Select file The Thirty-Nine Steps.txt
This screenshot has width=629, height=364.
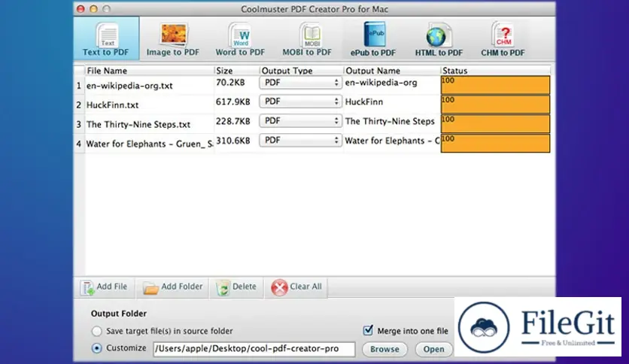(138, 124)
